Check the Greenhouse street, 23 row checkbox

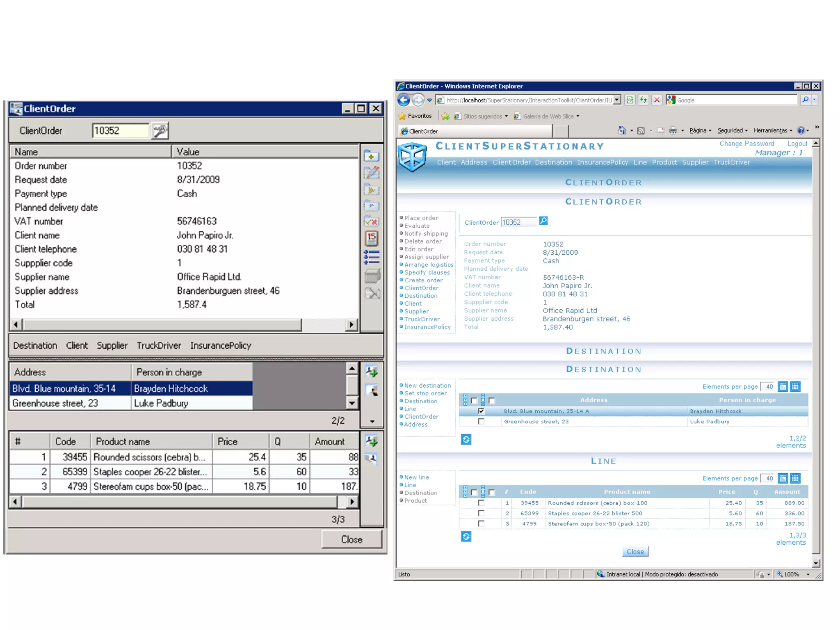[x=481, y=421]
